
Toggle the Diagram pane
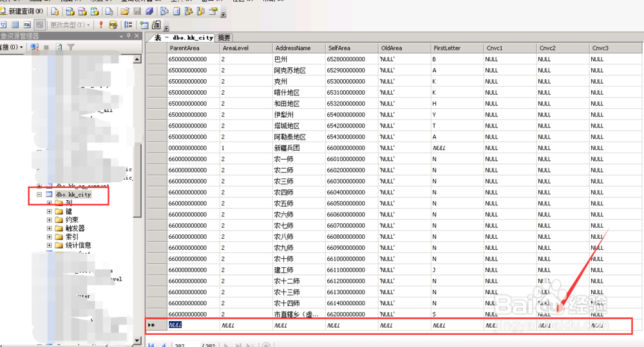pos(3,24)
